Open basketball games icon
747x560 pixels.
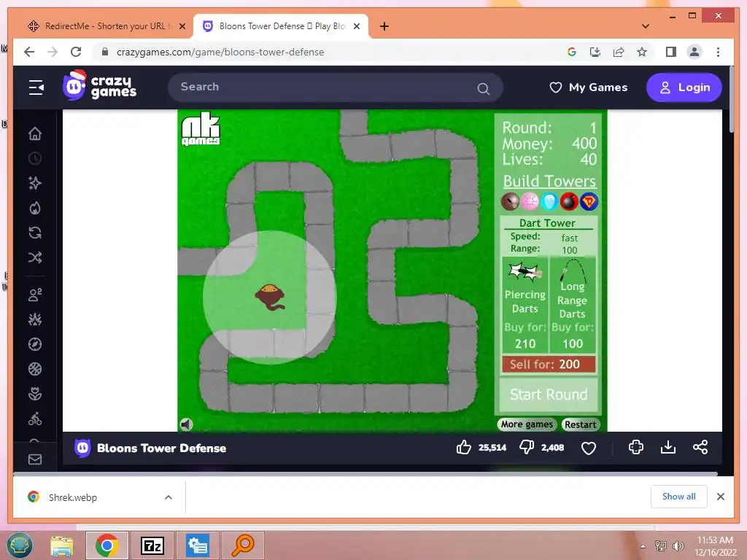click(35, 369)
